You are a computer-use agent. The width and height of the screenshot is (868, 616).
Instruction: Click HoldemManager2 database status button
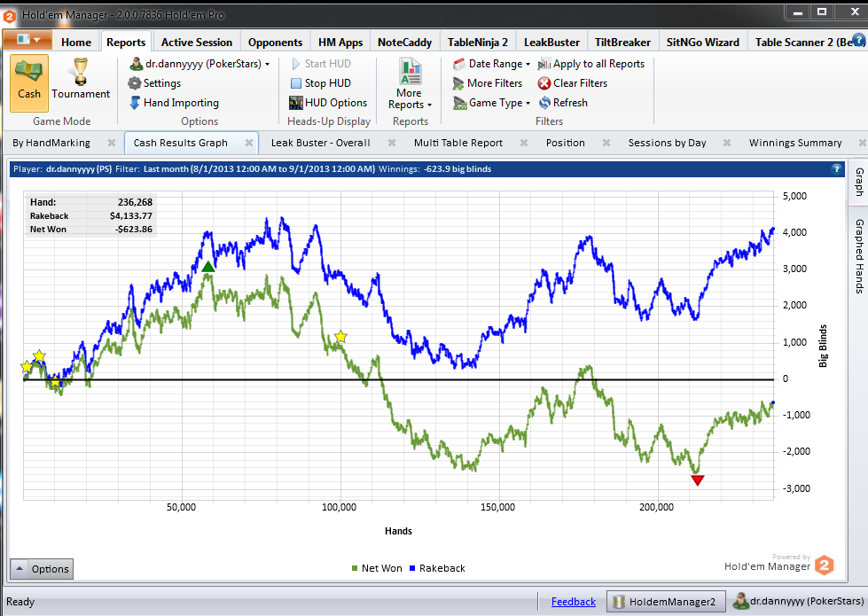pos(665,602)
